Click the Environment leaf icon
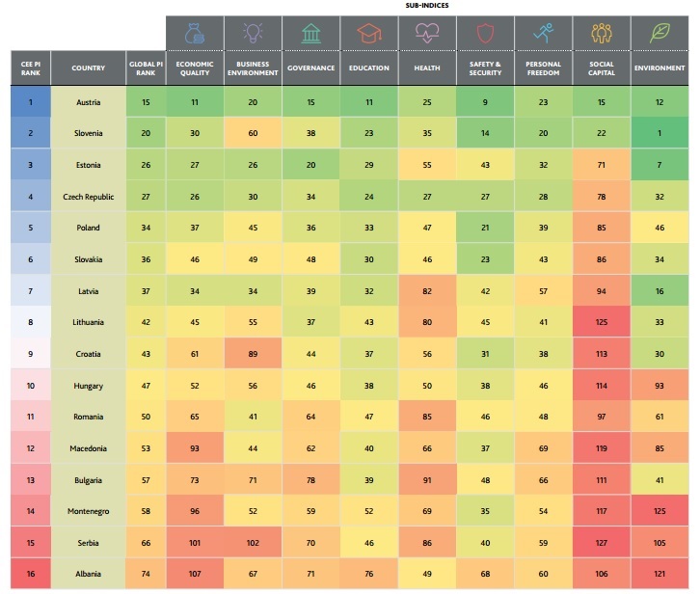 click(660, 33)
